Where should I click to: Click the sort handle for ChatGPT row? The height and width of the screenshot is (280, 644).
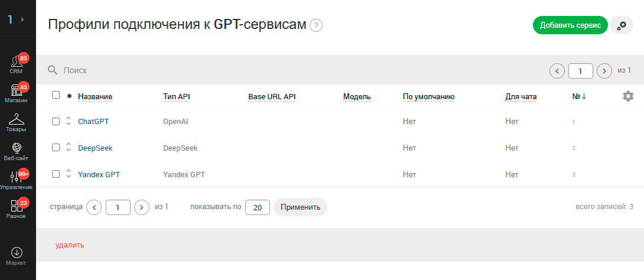pyautogui.click(x=69, y=122)
